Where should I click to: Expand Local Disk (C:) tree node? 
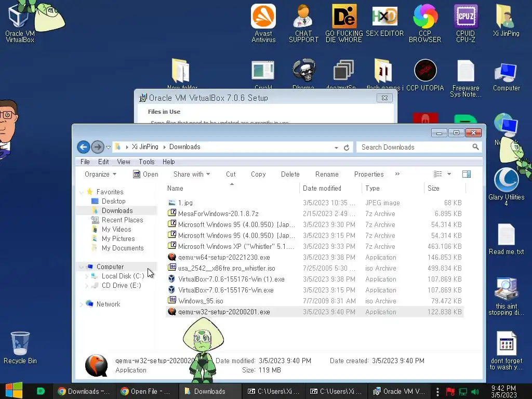[87, 276]
